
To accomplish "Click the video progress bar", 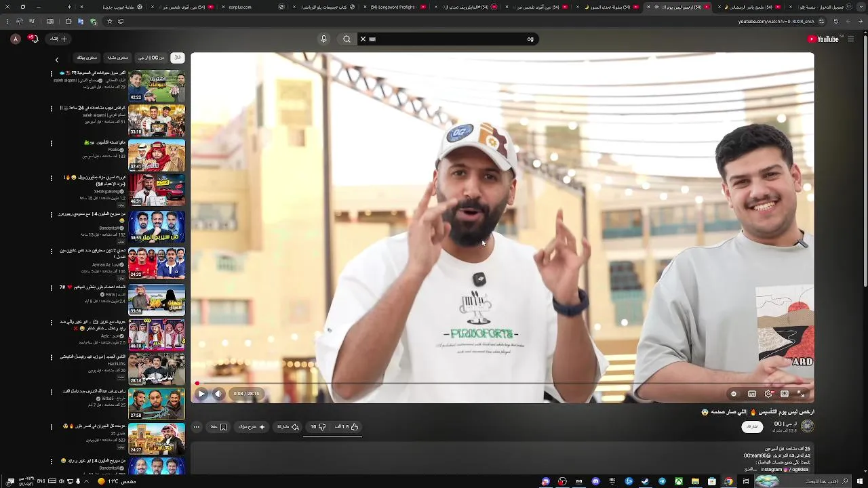I will click(x=502, y=384).
